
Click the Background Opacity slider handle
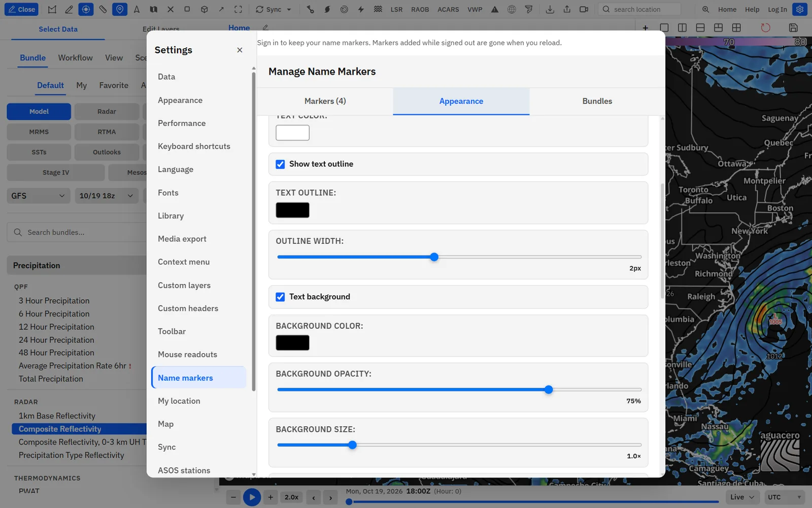tap(549, 390)
